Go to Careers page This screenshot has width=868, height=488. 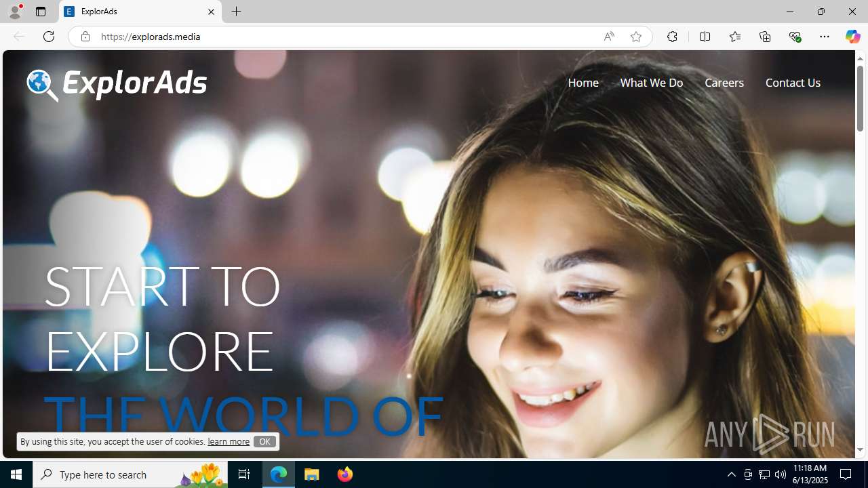pyautogui.click(x=724, y=83)
